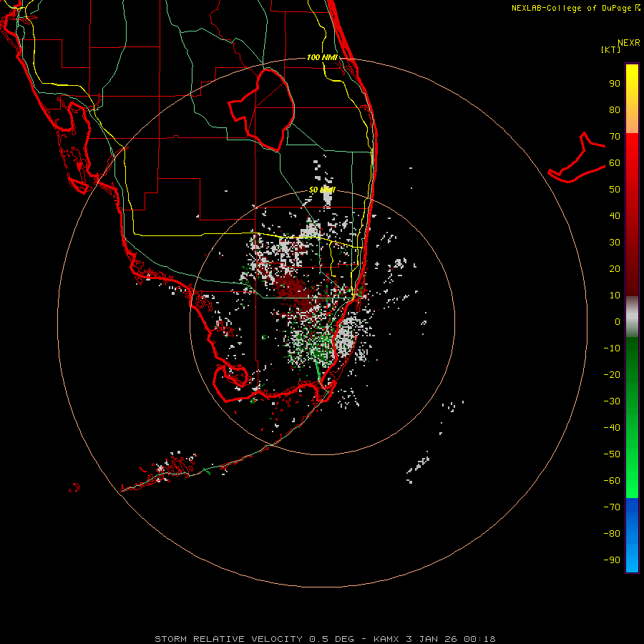This screenshot has width=644, height=644.
Task: Click the 80 value on the velocity scale
Action: point(615,110)
